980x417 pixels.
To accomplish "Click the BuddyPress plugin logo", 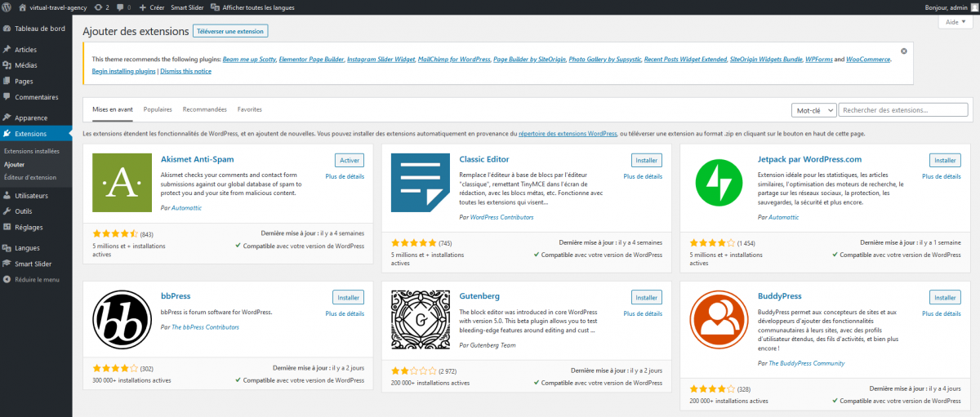I will pyautogui.click(x=719, y=320).
